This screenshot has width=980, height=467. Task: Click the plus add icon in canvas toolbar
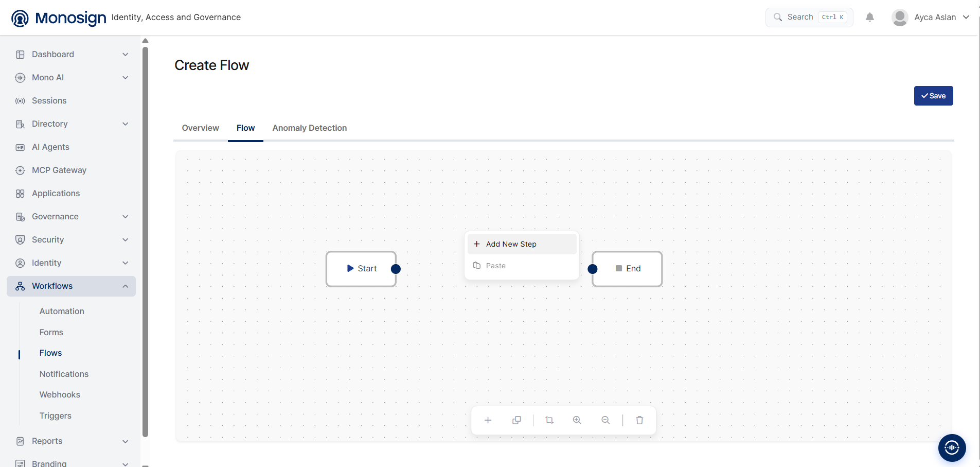488,420
